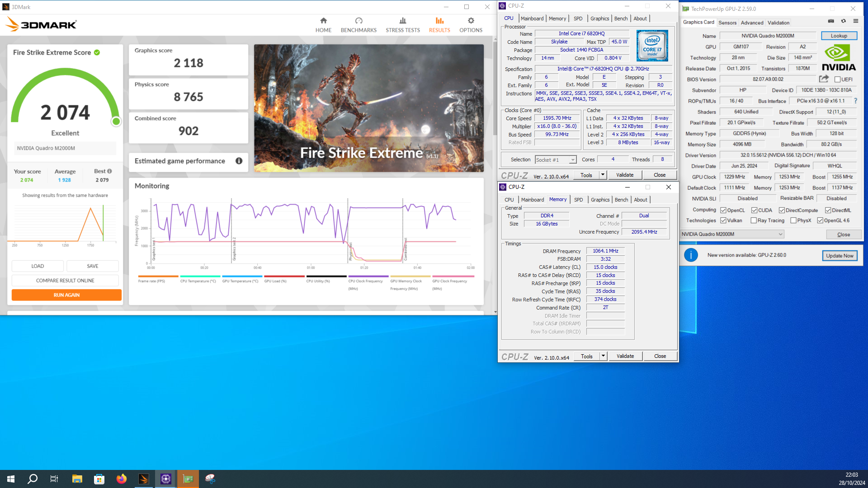Click the orange Frame rate (FPS) legend swatch
The image size is (868, 488).
click(x=158, y=276)
